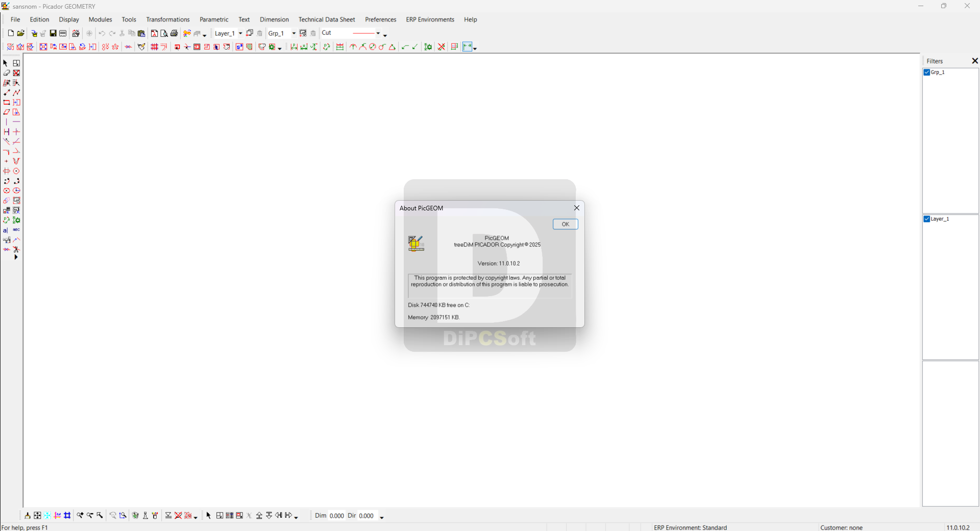Export to PDF icon
The image size is (980, 531).
pos(154,33)
